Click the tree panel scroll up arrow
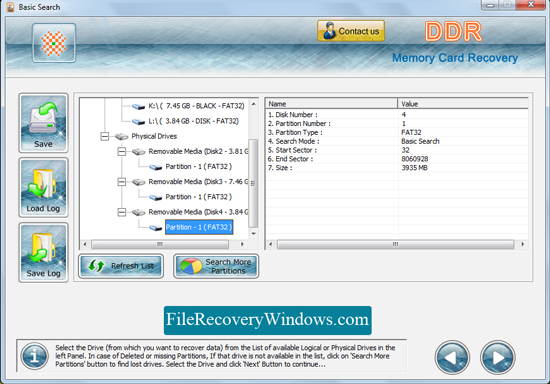Viewport: 550px width, 384px height. coord(253,104)
